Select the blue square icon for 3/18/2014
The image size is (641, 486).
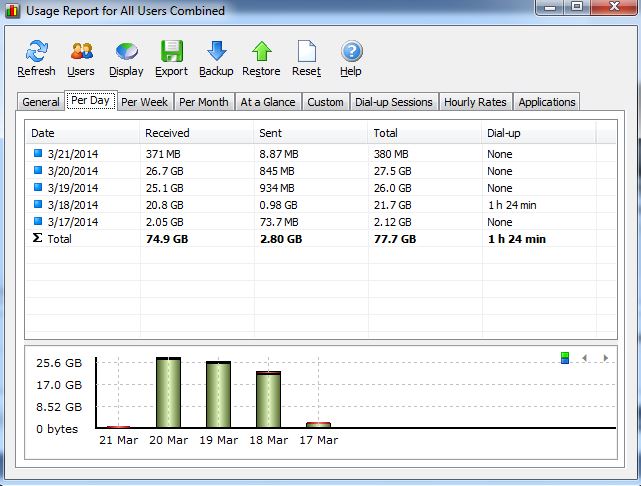38,204
